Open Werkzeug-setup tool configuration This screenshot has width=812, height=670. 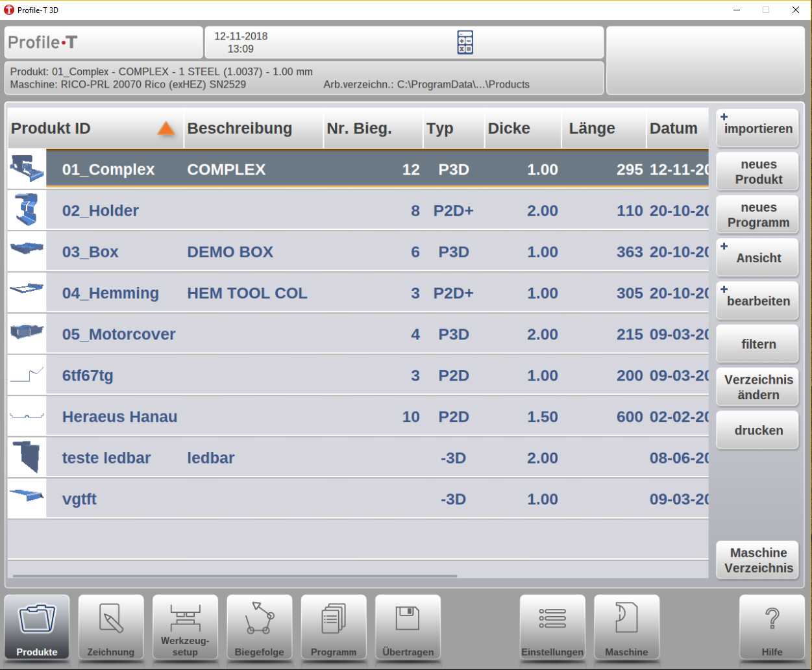185,627
